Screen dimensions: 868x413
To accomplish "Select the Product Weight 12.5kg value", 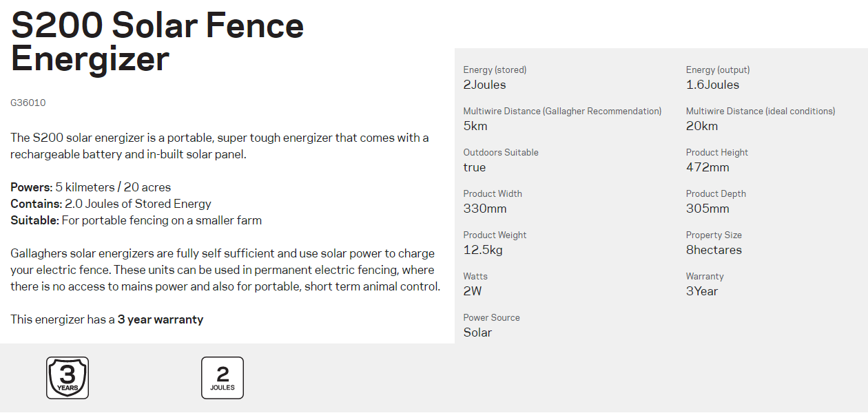I will click(x=483, y=250).
